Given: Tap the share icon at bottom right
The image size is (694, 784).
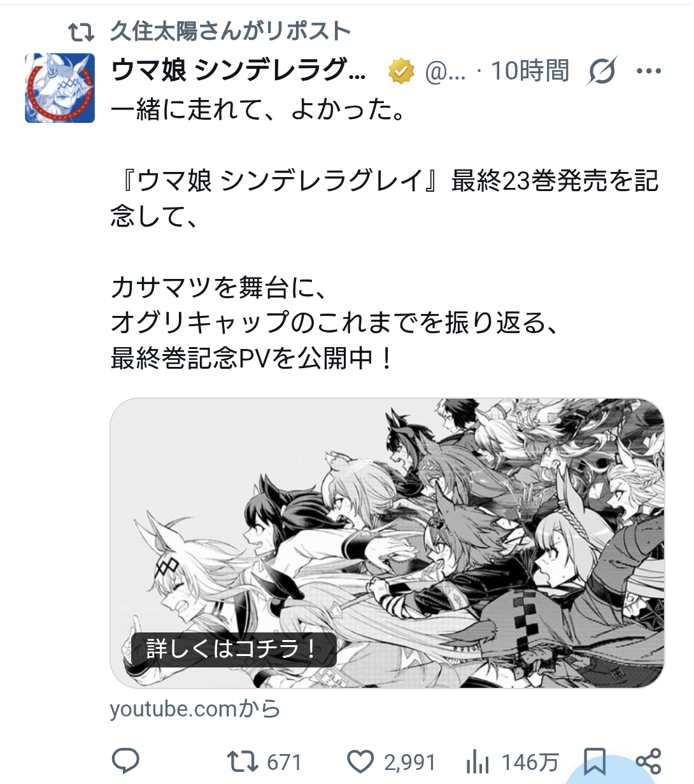Looking at the screenshot, I should click(x=648, y=761).
